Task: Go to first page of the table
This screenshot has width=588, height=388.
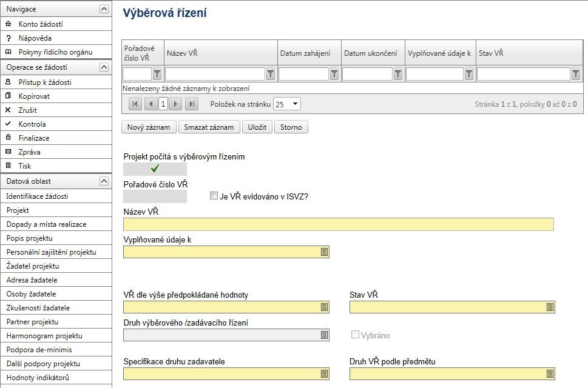Action: tap(135, 104)
